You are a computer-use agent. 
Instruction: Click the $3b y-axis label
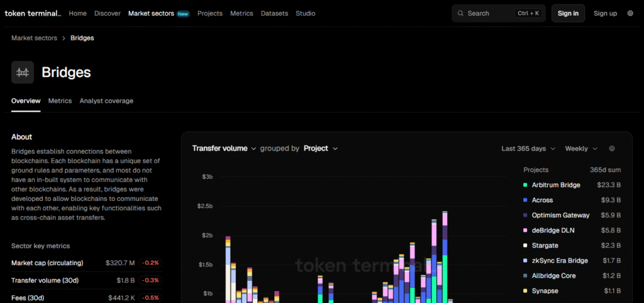tap(208, 177)
